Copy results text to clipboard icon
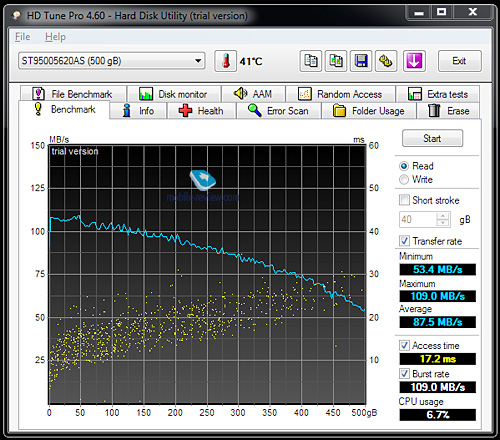Image resolution: width=500 pixels, height=440 pixels. pos(311,61)
